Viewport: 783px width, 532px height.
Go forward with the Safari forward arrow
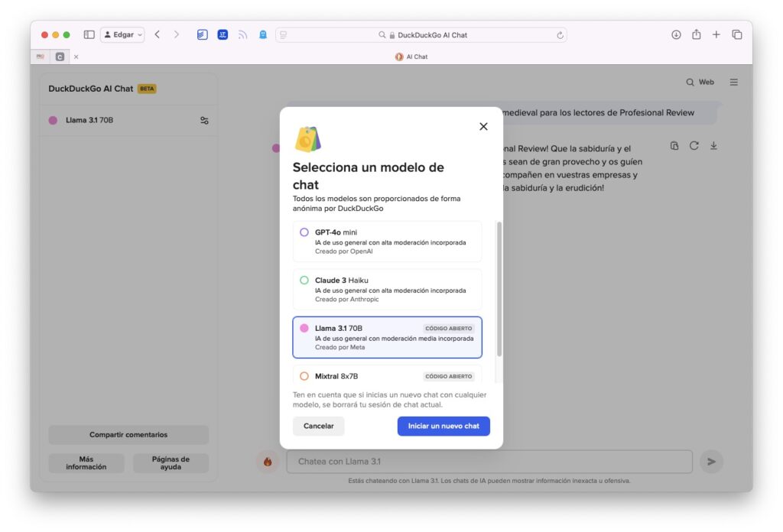coord(177,34)
